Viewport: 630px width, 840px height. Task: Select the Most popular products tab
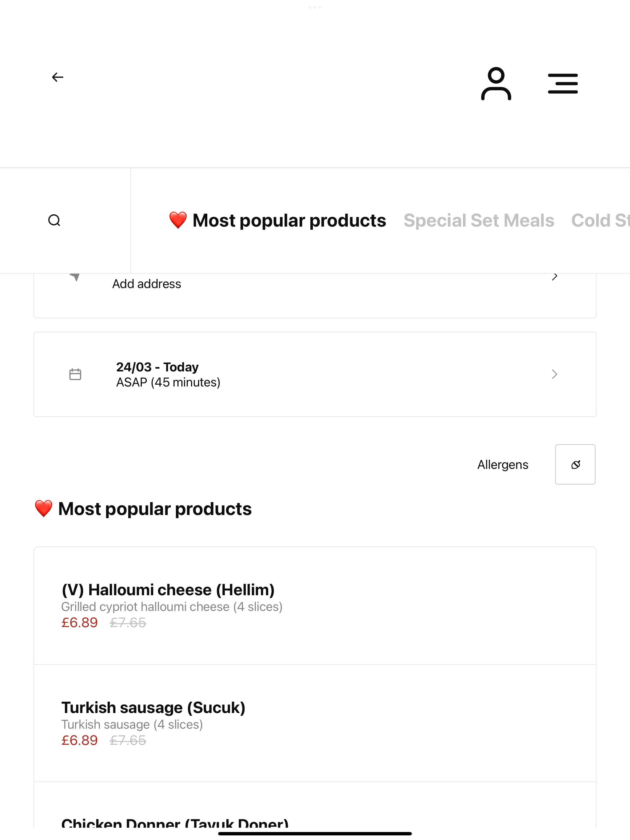click(277, 220)
